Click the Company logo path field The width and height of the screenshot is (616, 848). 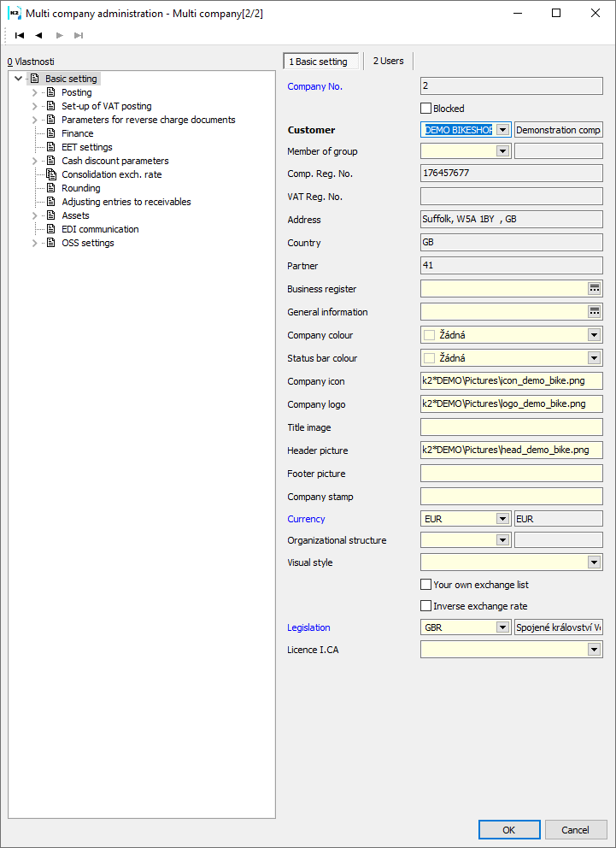[512, 404]
